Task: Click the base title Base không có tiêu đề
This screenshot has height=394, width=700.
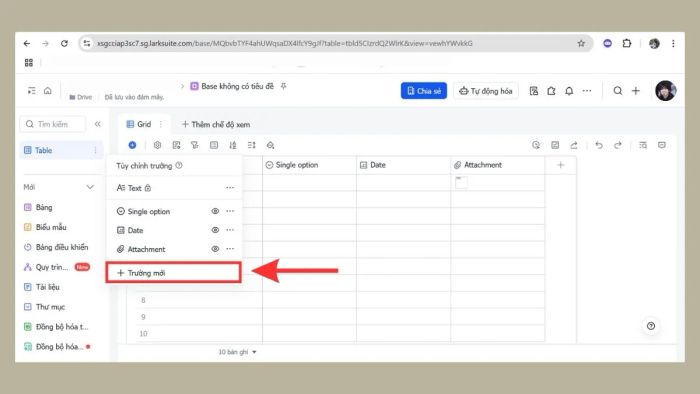Action: pos(237,86)
